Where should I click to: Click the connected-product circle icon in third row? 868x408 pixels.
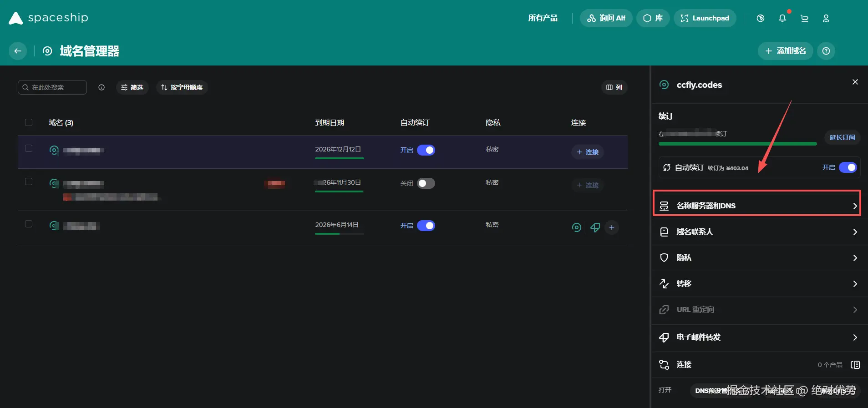577,227
